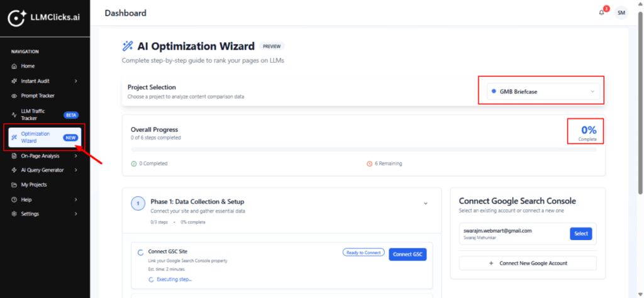Click the Settings gear icon
Screen dimensions: 644x298
14,214
